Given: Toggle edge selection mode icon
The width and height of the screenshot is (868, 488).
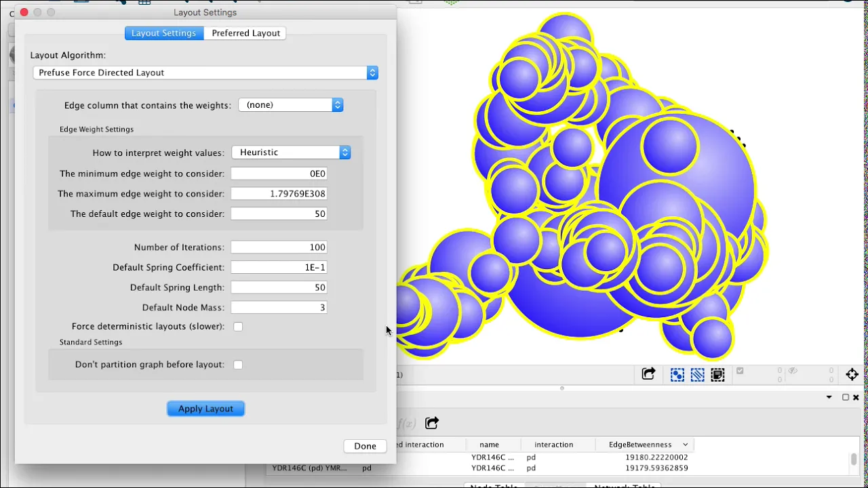Looking at the screenshot, I should (697, 374).
